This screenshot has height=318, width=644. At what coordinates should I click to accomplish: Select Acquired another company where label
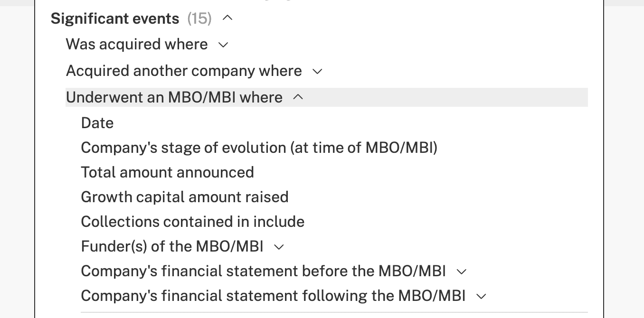[184, 71]
